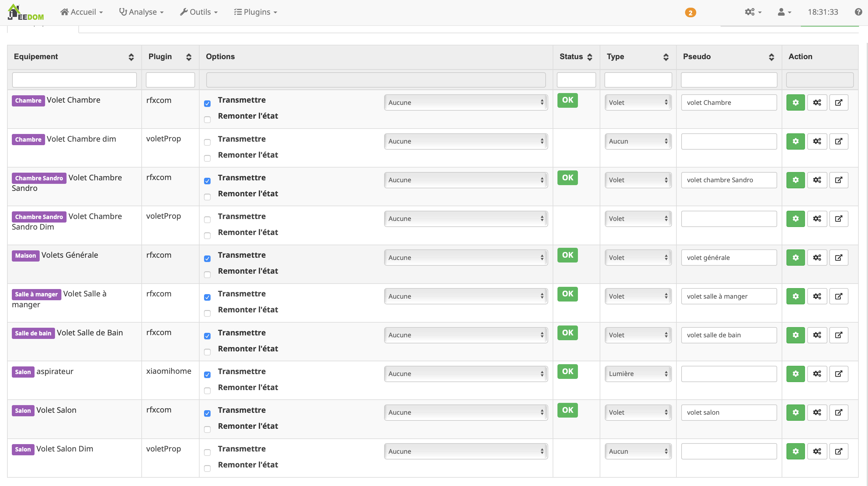Open external link icon for aspirateur row

pos(838,374)
